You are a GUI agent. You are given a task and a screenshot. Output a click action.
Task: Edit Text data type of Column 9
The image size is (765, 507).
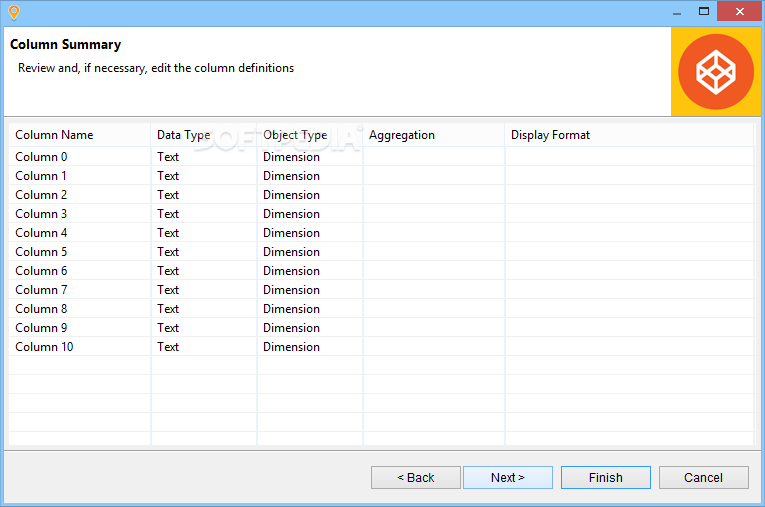[x=204, y=328]
